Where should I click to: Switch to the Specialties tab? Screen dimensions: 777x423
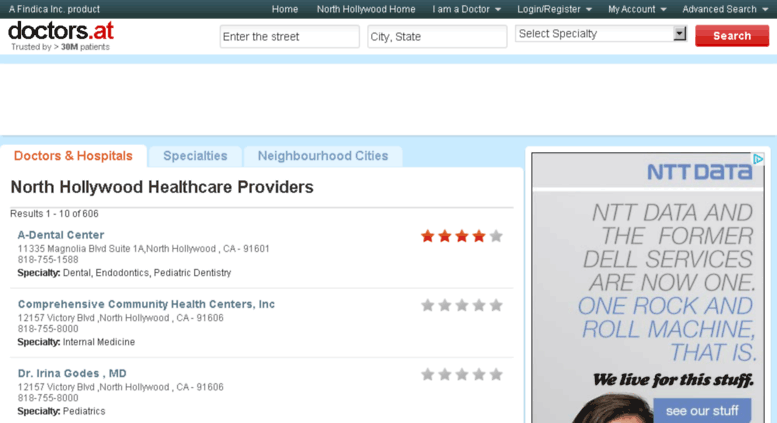coord(195,156)
